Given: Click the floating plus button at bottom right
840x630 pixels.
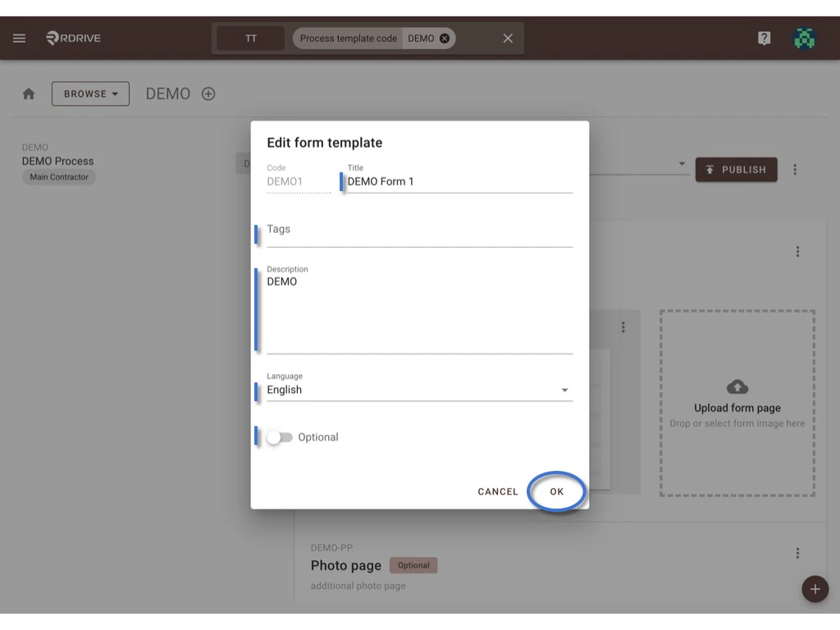Looking at the screenshot, I should pyautogui.click(x=815, y=589).
